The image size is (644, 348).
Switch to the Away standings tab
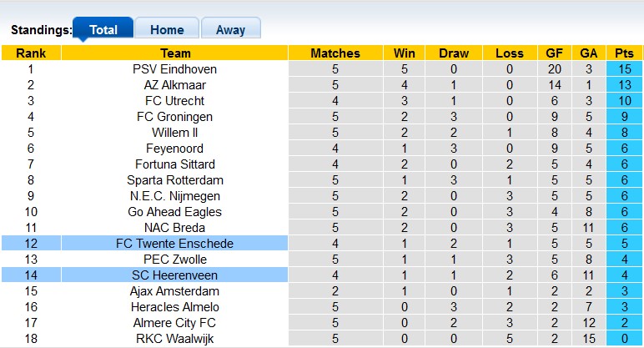(231, 29)
